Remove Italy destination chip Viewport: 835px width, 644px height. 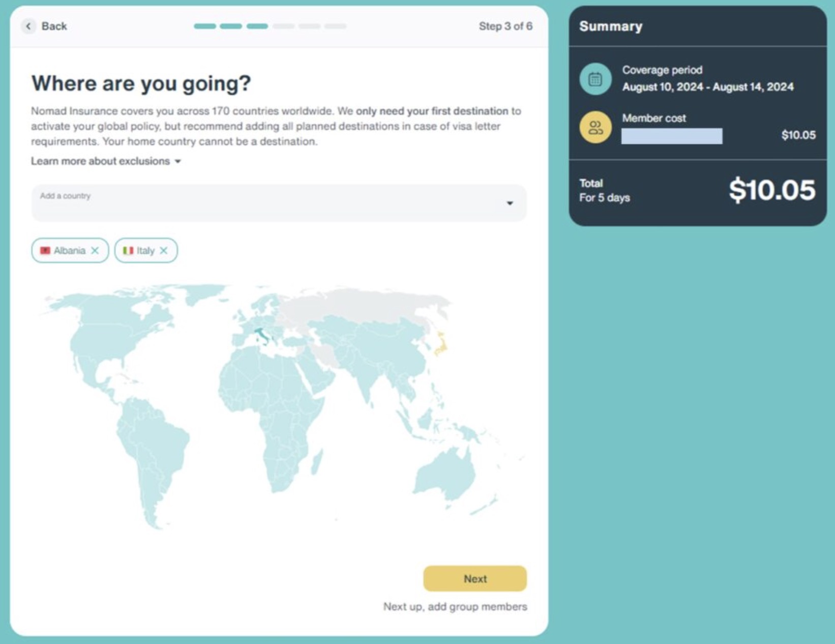[164, 250]
